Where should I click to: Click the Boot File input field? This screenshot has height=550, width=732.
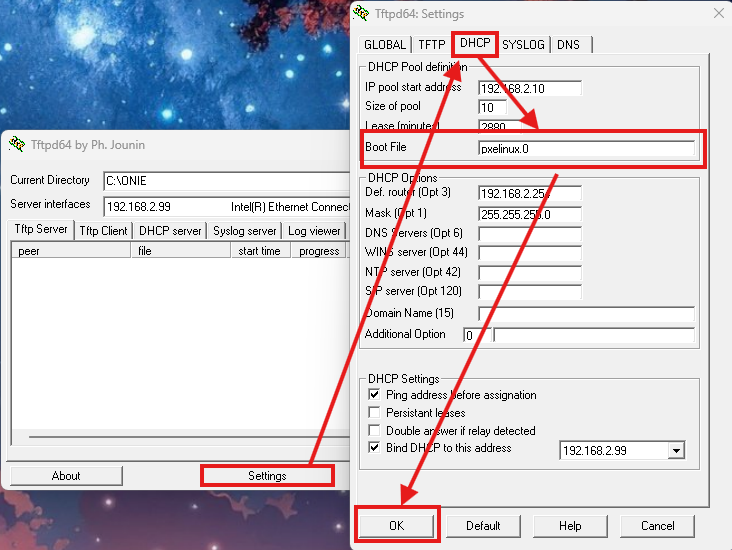point(586,149)
